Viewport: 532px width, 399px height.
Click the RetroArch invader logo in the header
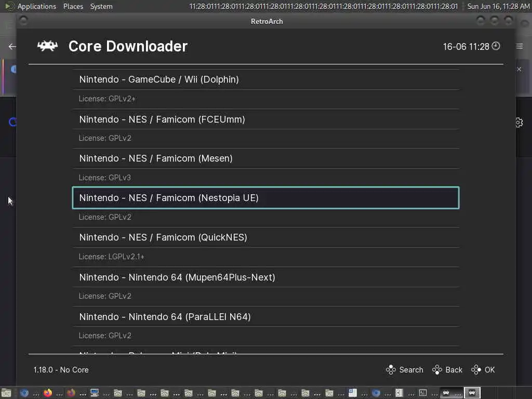47,46
